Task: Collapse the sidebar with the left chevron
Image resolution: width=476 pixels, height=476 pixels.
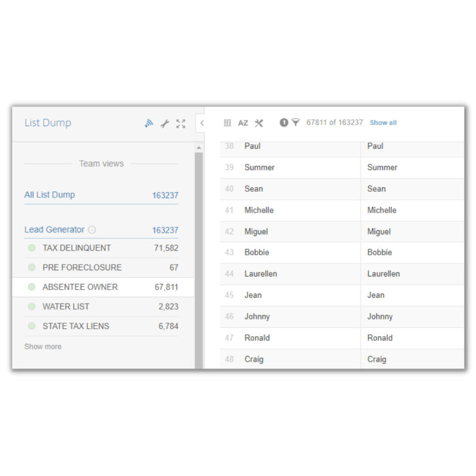Action: (202, 123)
